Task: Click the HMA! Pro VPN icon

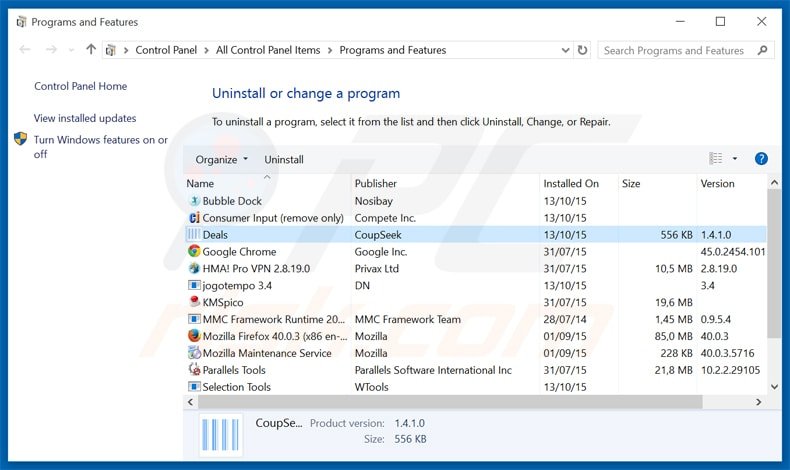Action: 194,268
